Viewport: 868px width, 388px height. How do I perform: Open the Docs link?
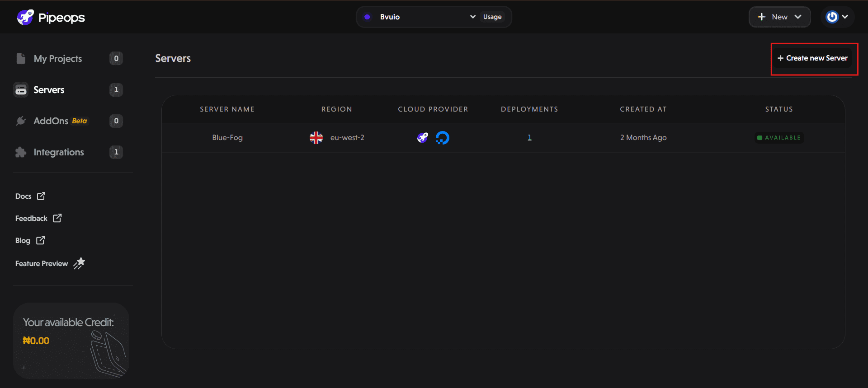23,196
